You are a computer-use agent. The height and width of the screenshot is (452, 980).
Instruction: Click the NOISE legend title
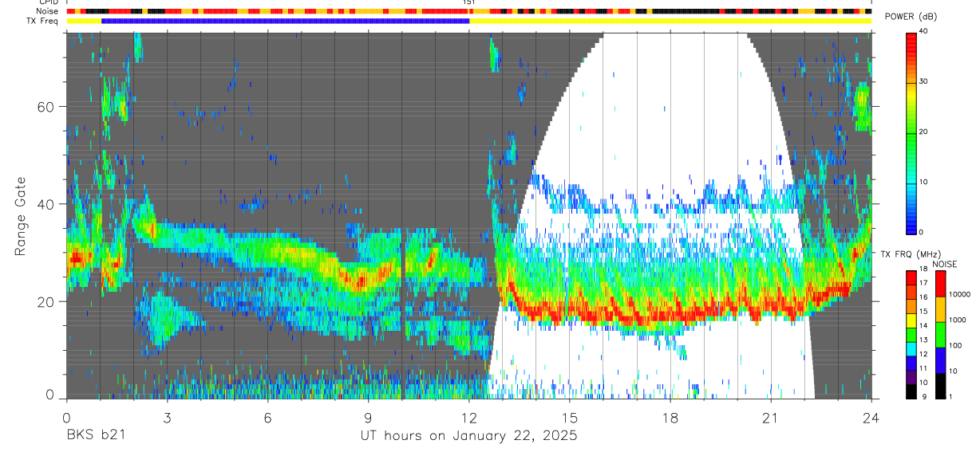[x=946, y=264]
